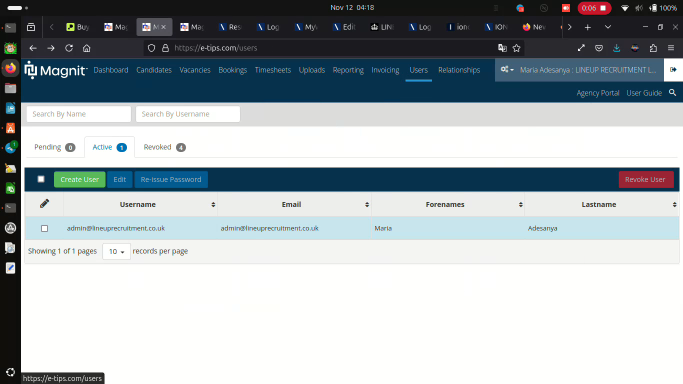Click the browser forward arrow
Screen dimensions: 683x384
(51, 48)
